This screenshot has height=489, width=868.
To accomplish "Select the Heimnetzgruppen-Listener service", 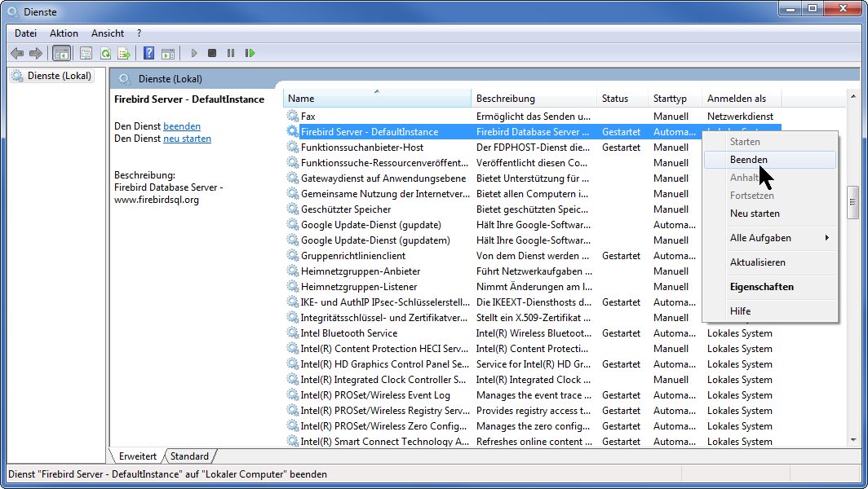I will coord(493,287).
